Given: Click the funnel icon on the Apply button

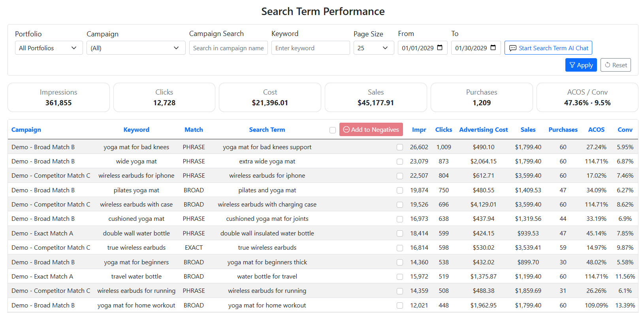Looking at the screenshot, I should tap(572, 65).
